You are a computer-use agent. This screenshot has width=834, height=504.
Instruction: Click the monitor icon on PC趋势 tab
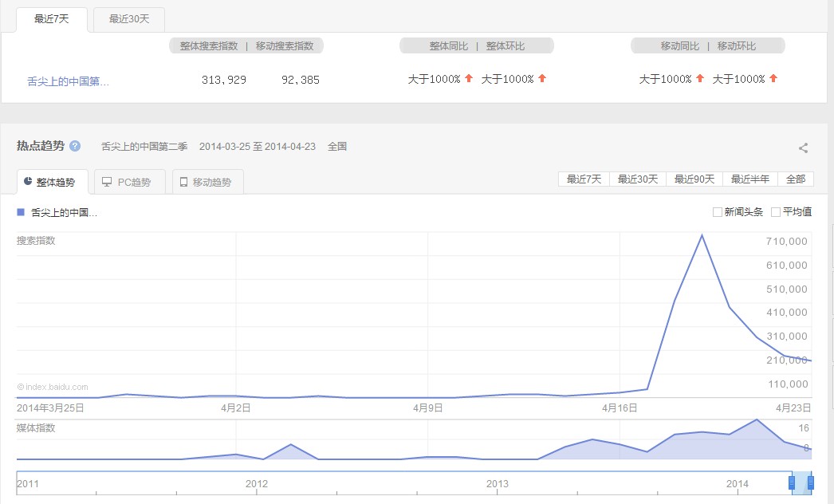(107, 182)
